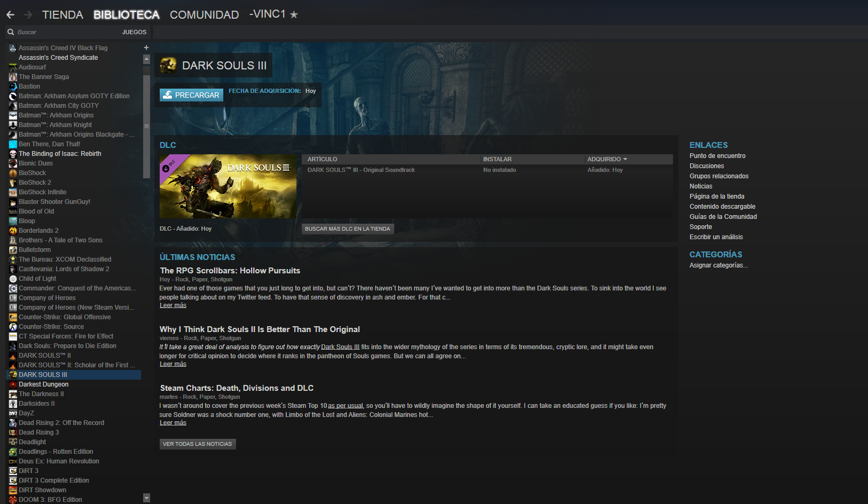Click the Borderlands 2 game icon
Screen dimensions: 868x504
tap(13, 231)
